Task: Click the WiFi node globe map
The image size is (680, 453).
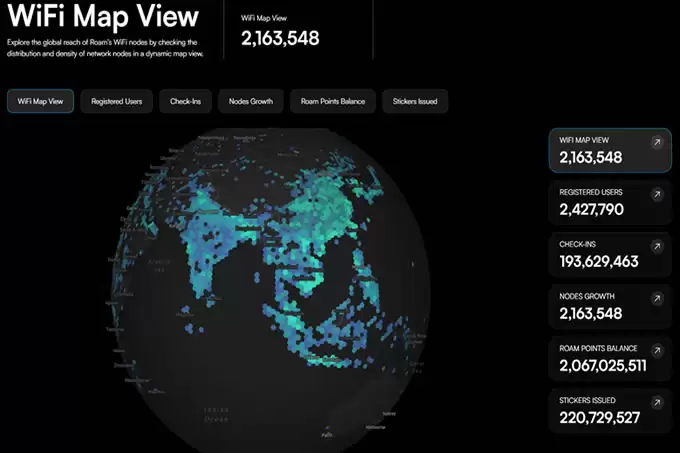Action: coord(269,290)
